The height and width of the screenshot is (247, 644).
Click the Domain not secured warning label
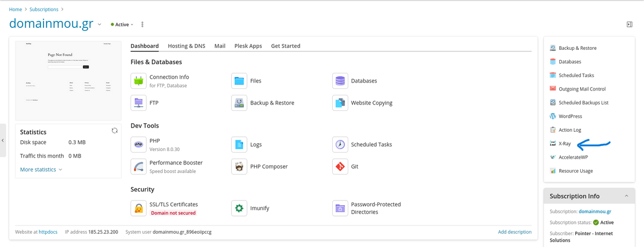[173, 213]
